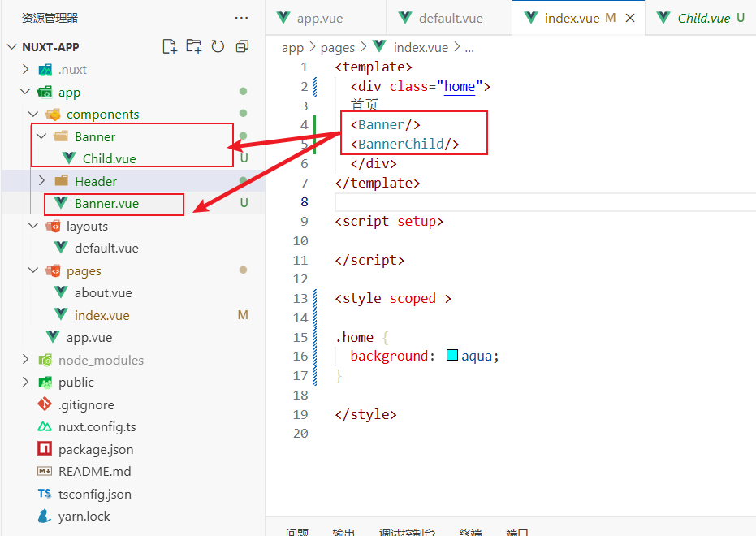Click the pages folder icon
This screenshot has height=536, width=756.
pyautogui.click(x=53, y=270)
